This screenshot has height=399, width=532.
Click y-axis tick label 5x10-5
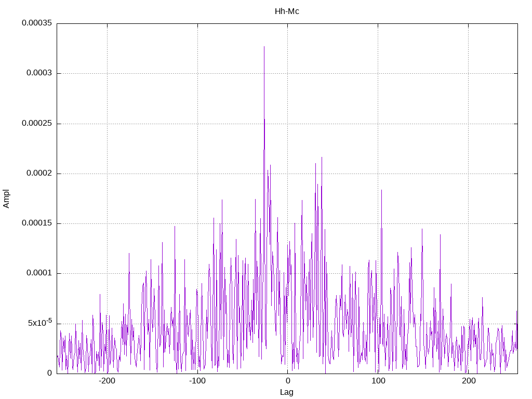click(x=40, y=323)
